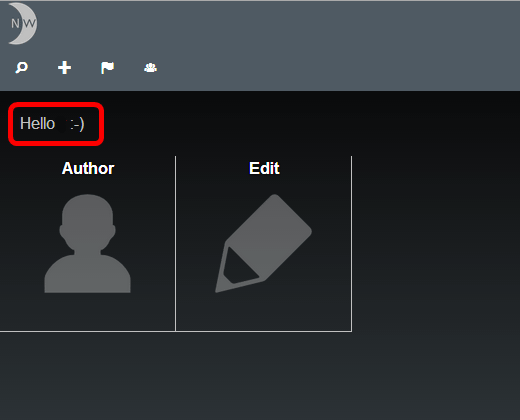This screenshot has width=520, height=420.
Task: Click the plus icon to add new
Action: tap(64, 68)
